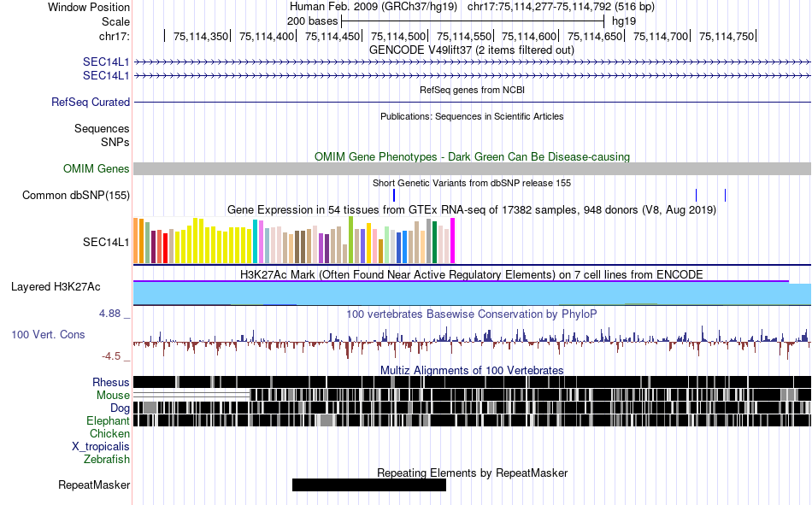Viewport: 812px width, 505px height.
Task: Click 'Multiz Alignments of 100 Vertebrates' title
Action: [x=472, y=370]
